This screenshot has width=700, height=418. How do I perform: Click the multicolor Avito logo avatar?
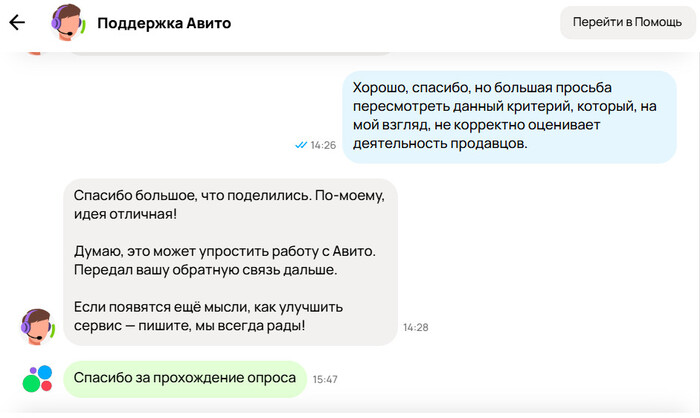[x=37, y=379]
